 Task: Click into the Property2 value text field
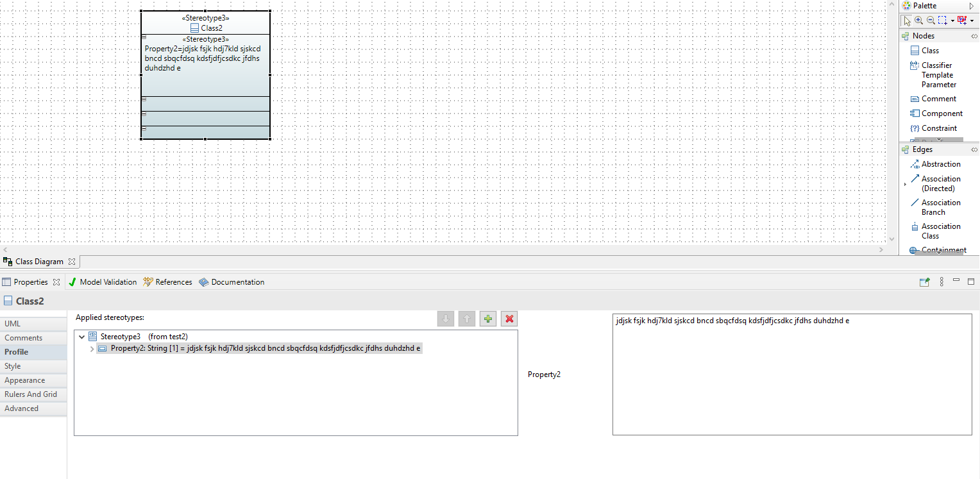click(792, 374)
